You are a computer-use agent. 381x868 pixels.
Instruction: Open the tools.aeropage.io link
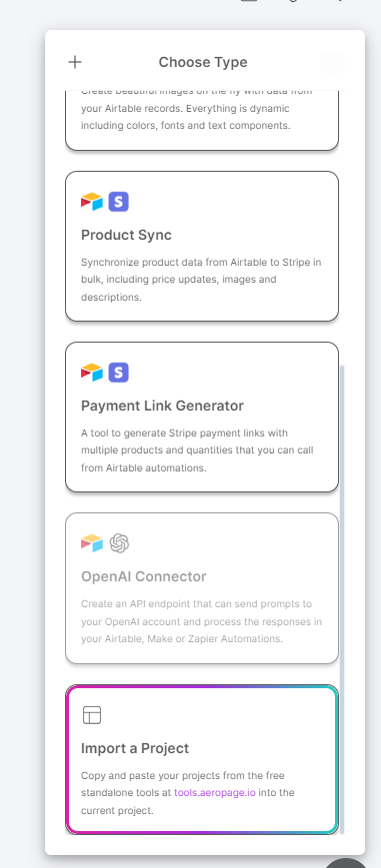pos(215,793)
